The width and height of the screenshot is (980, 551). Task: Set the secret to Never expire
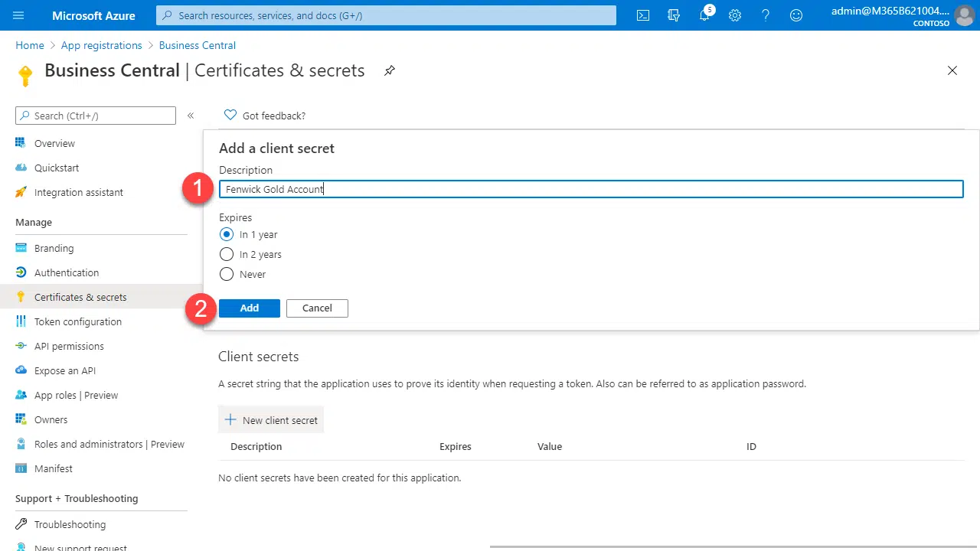point(227,275)
